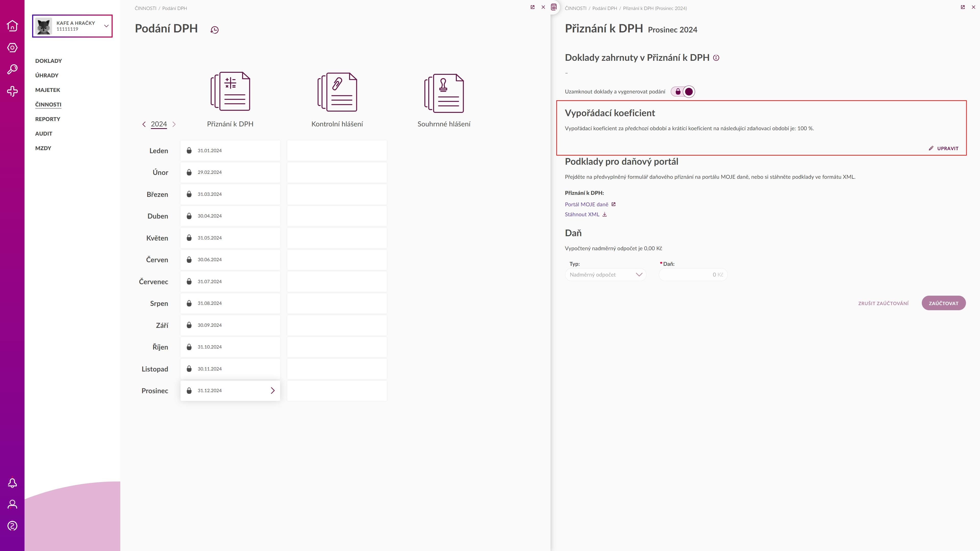This screenshot has height=551, width=980.
Task: Open MAJETEK menu item
Action: [47, 90]
